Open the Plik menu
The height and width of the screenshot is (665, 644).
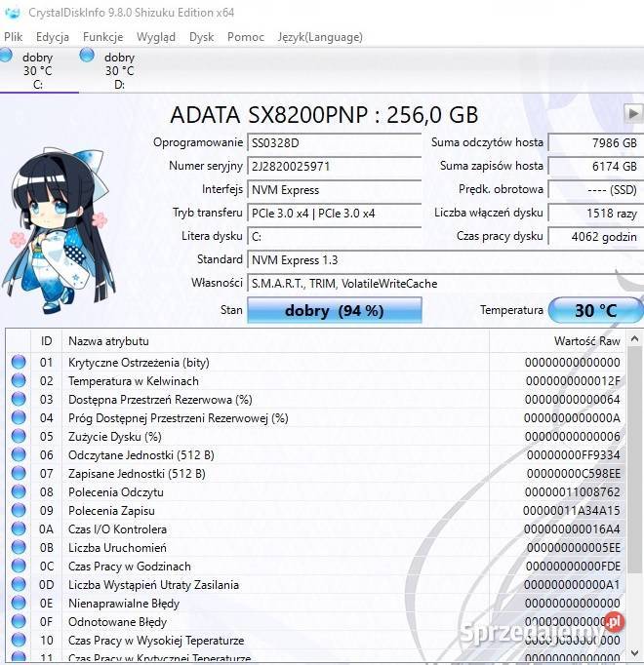(x=13, y=37)
